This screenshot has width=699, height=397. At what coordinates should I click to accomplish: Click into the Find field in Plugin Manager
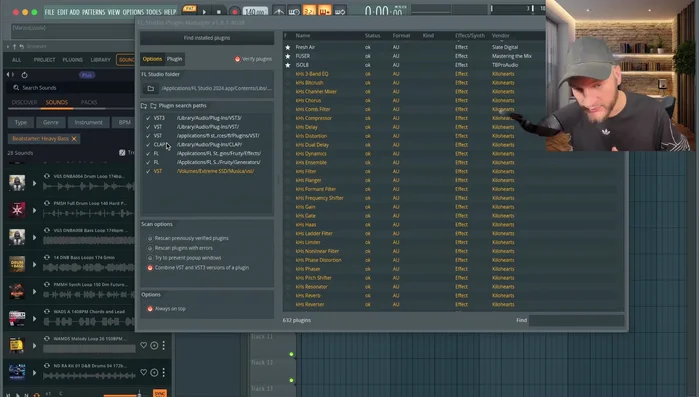point(576,320)
